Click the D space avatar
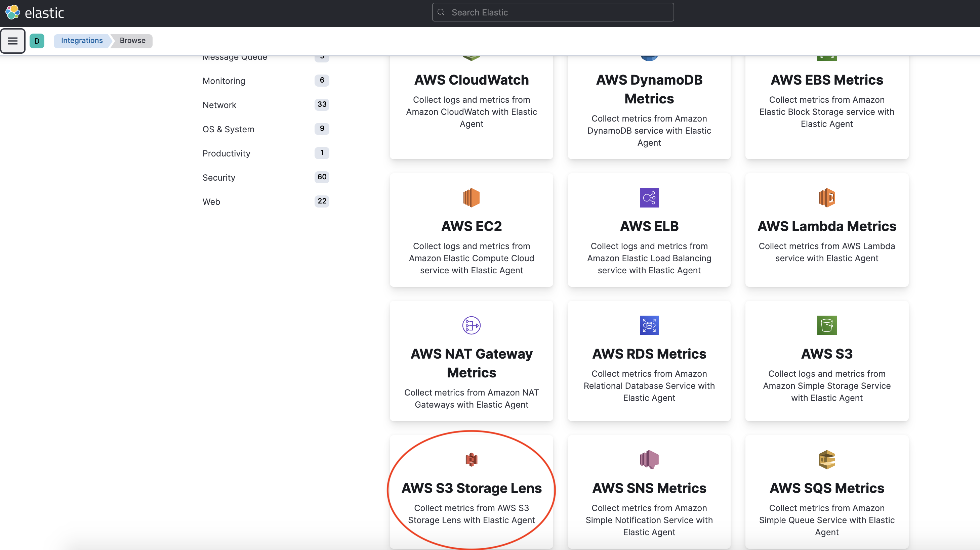 37,41
